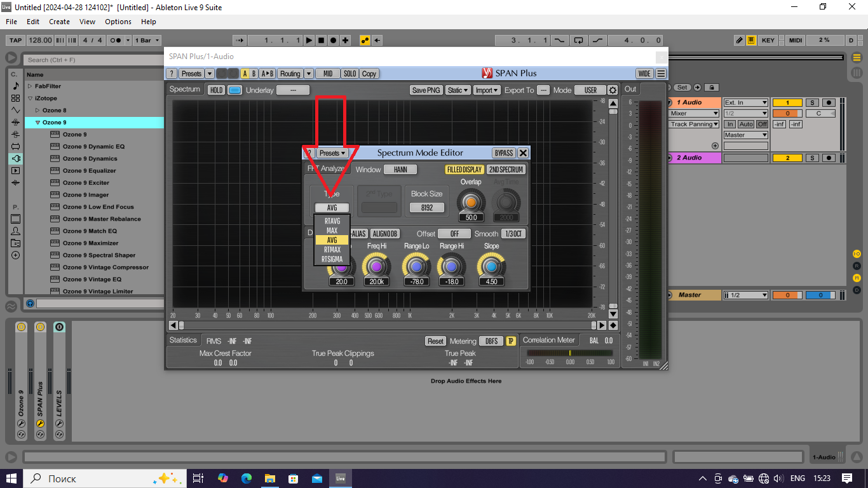Click the Routing button

pos(290,74)
